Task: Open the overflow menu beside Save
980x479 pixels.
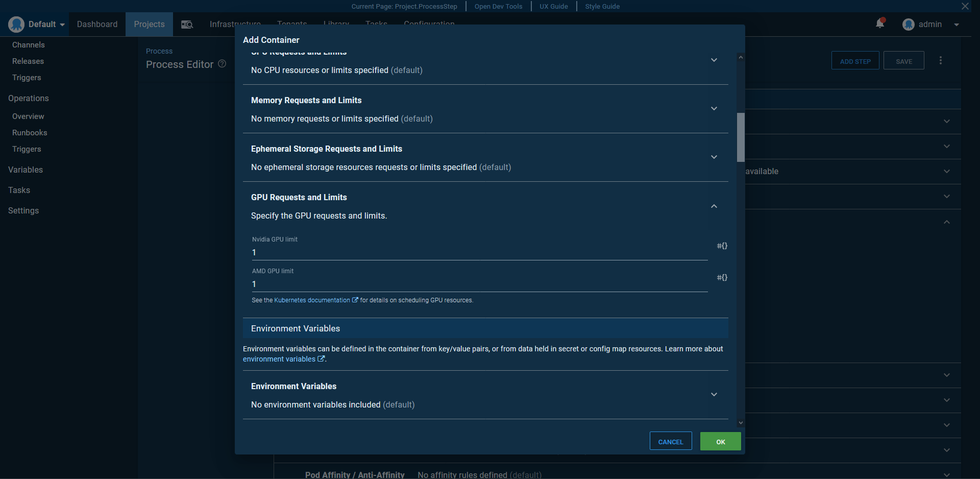Action: [x=941, y=60]
